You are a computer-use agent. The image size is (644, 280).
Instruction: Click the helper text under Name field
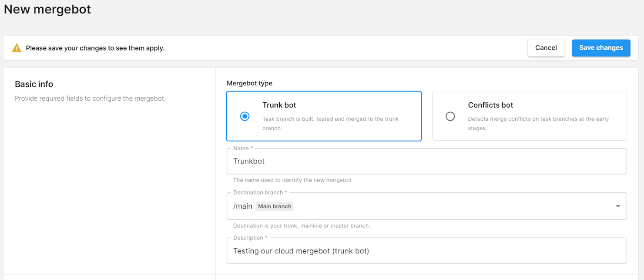[292, 180]
